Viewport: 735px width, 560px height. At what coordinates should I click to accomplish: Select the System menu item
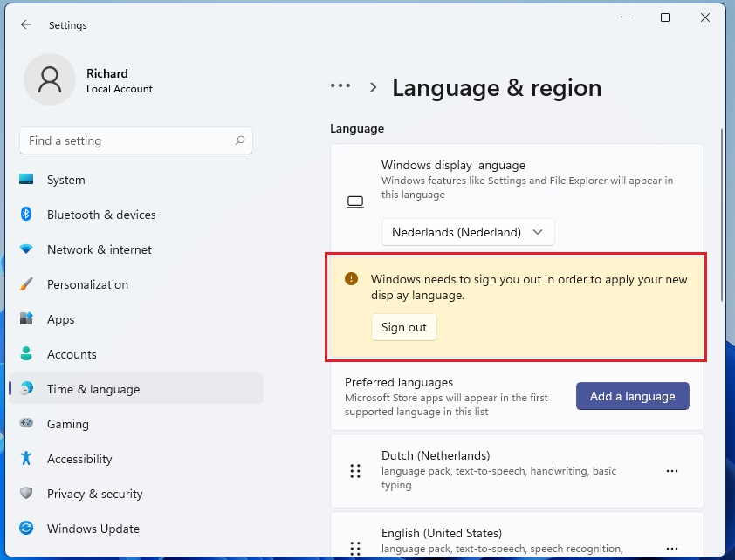pyautogui.click(x=65, y=180)
